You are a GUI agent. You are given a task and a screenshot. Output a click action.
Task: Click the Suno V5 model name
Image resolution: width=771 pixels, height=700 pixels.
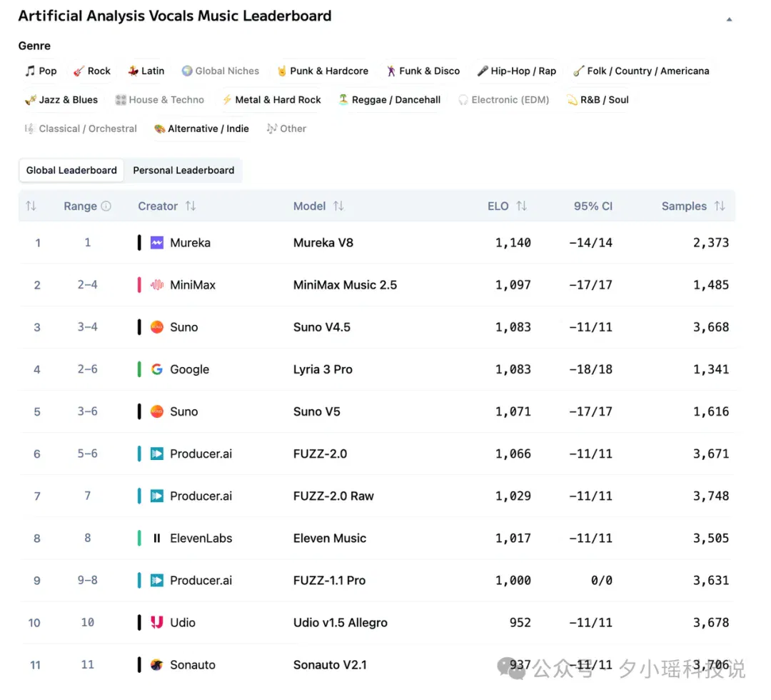(x=317, y=411)
